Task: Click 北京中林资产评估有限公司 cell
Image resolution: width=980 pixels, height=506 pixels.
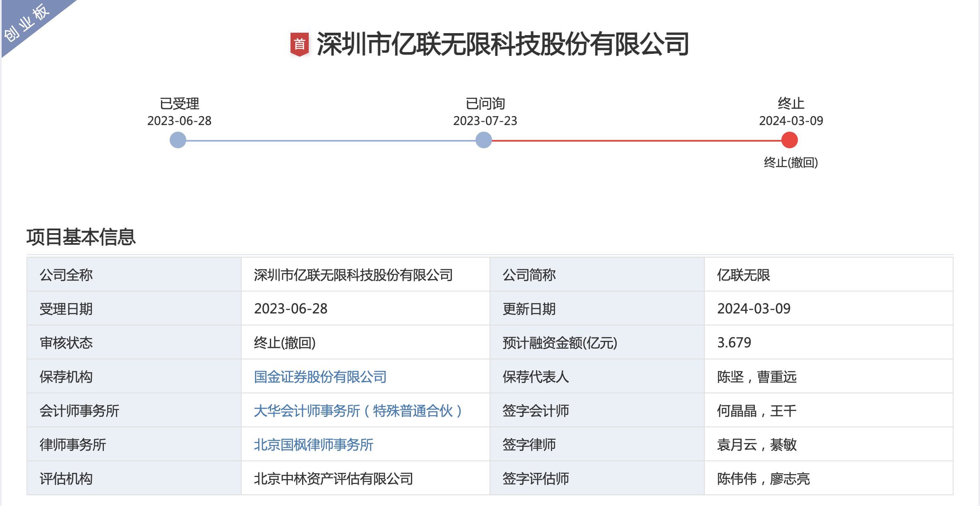Action: pos(333,479)
